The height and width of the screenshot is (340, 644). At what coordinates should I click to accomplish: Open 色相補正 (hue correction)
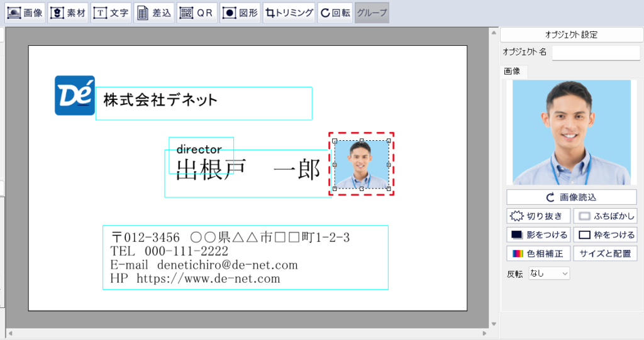pos(538,254)
